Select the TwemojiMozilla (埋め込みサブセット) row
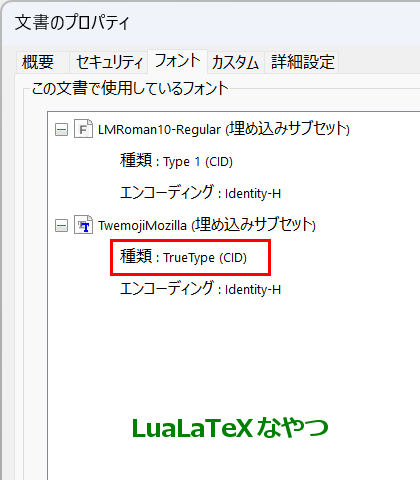This screenshot has height=480, width=420. coord(207,225)
